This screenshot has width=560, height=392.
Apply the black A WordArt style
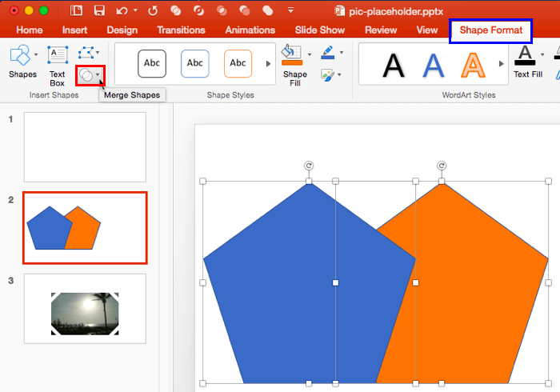[x=394, y=66]
